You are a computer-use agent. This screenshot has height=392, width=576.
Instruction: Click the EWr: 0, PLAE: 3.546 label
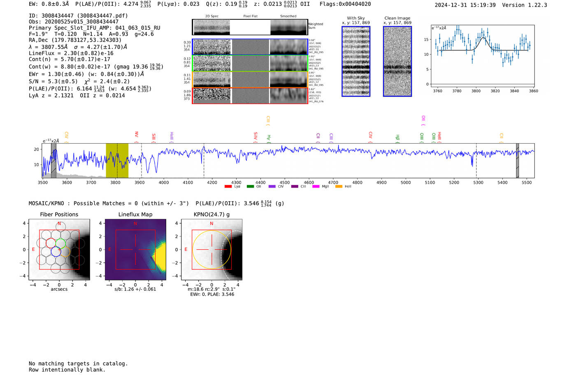(x=212, y=295)
